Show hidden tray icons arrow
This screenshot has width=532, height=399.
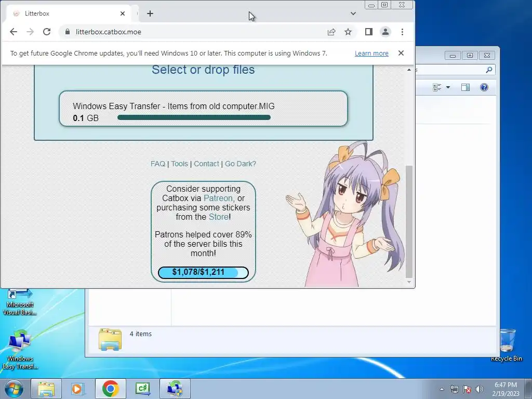point(442,389)
